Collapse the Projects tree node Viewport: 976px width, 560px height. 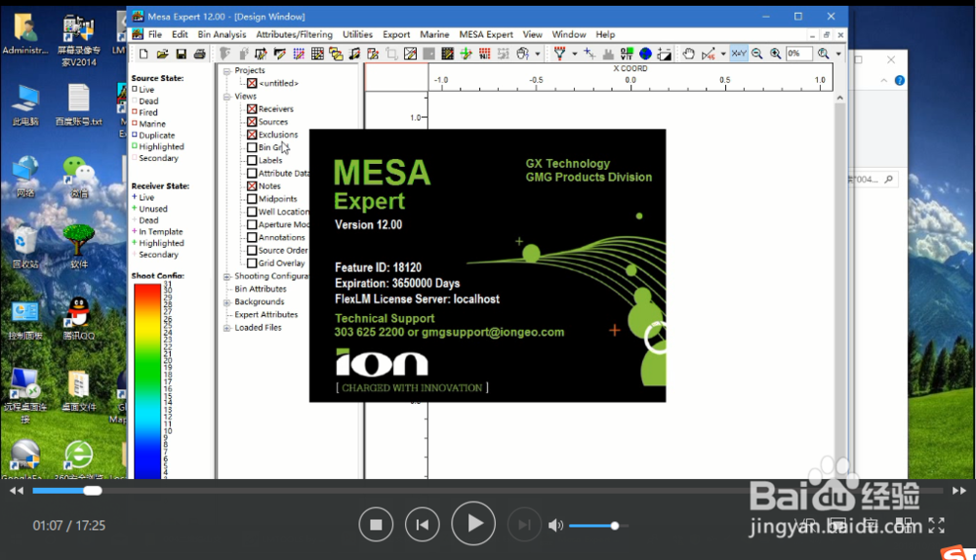pos(227,71)
